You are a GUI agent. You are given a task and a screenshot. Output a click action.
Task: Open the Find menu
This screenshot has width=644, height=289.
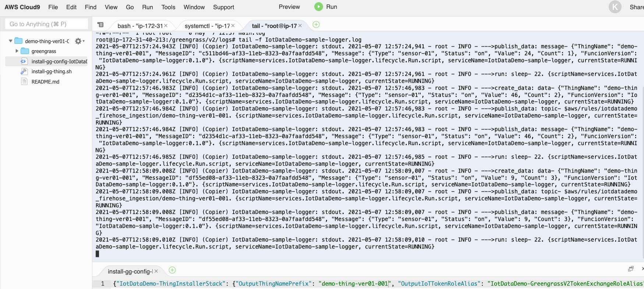[91, 7]
